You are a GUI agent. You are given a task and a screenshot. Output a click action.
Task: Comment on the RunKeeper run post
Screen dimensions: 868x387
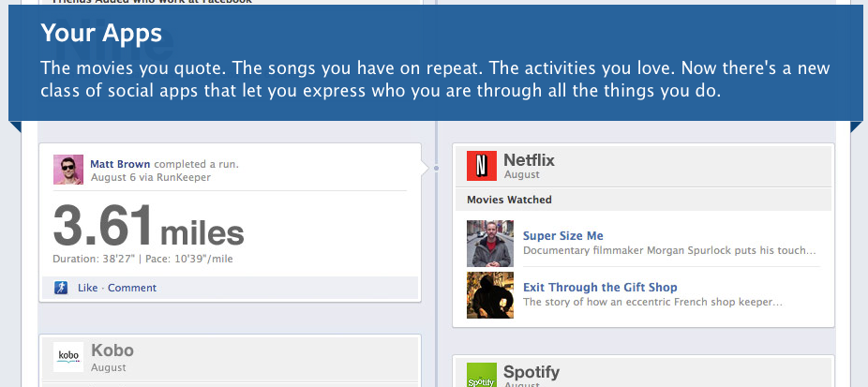coord(132,288)
